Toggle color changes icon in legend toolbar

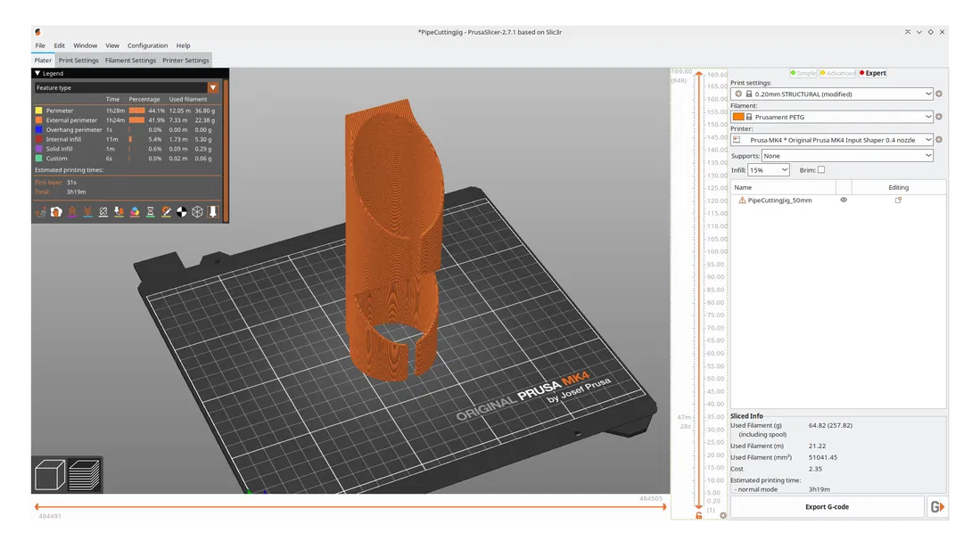[x=135, y=212]
